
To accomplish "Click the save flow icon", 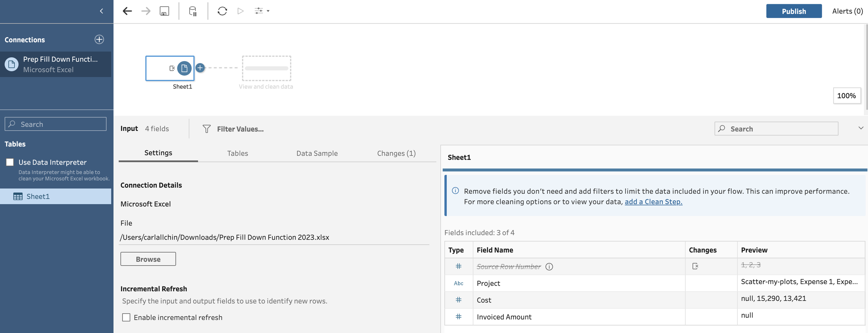I will pyautogui.click(x=164, y=11).
